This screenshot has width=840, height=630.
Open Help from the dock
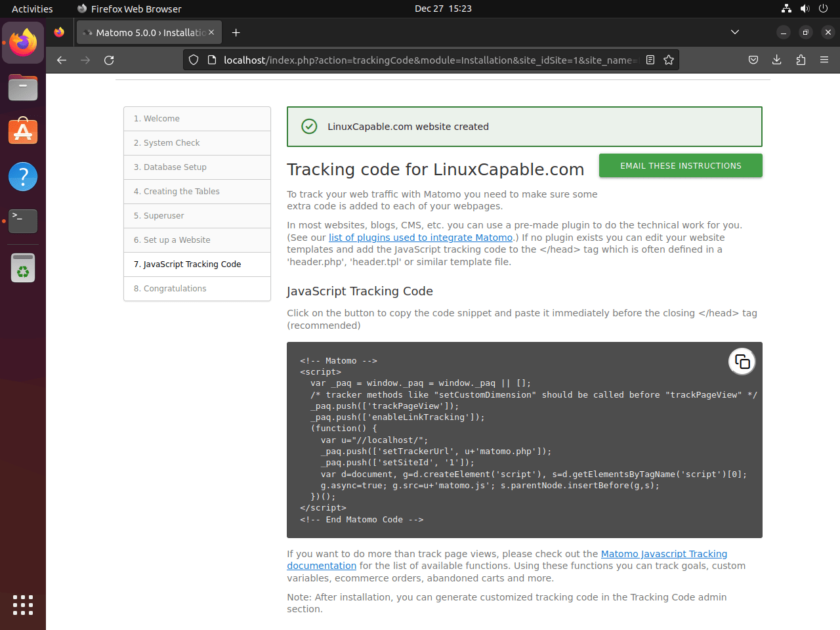pyautogui.click(x=23, y=177)
